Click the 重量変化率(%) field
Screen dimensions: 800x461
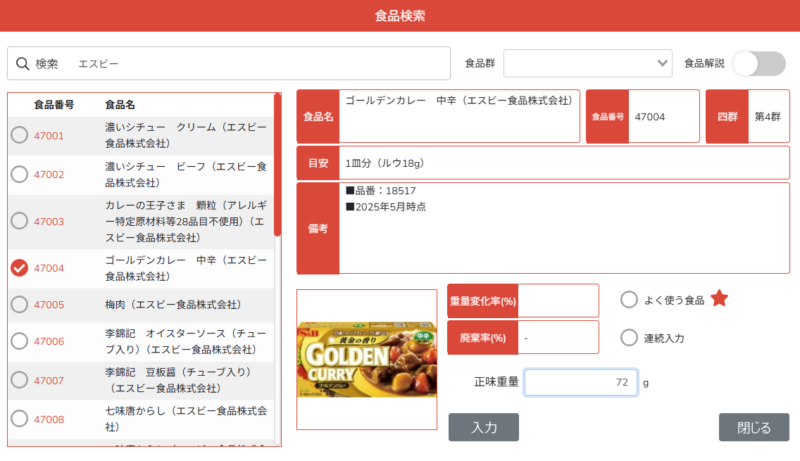[x=558, y=301]
